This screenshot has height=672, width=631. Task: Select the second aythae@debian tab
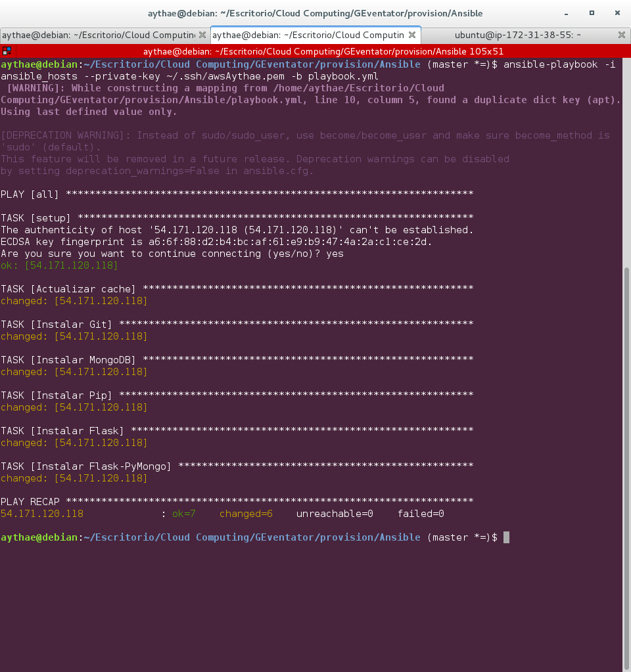(308, 35)
